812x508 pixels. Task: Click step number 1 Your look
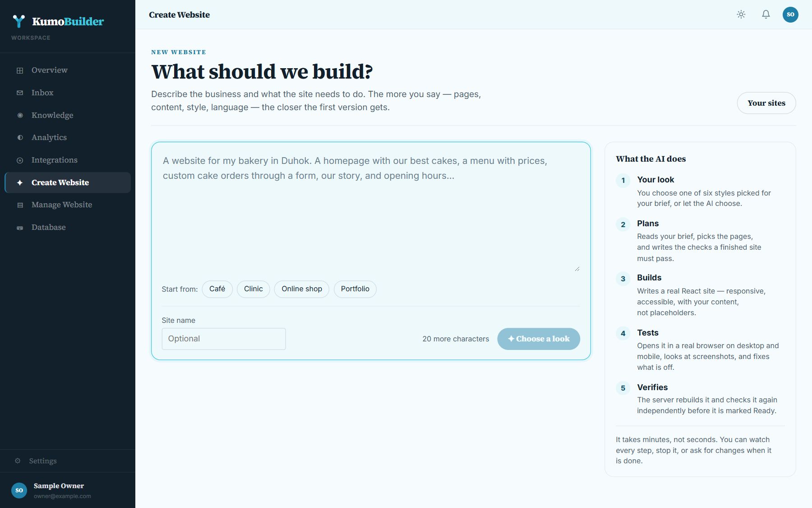[623, 181]
